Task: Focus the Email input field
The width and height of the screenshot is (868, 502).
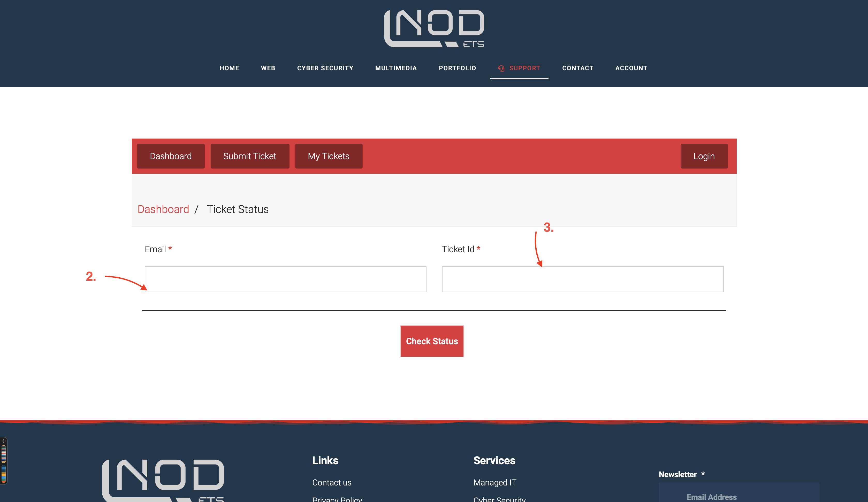Action: tap(285, 279)
